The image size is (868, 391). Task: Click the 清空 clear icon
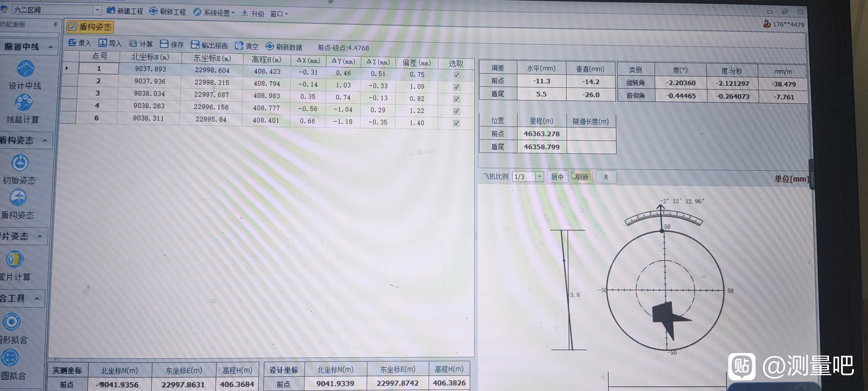point(239,46)
